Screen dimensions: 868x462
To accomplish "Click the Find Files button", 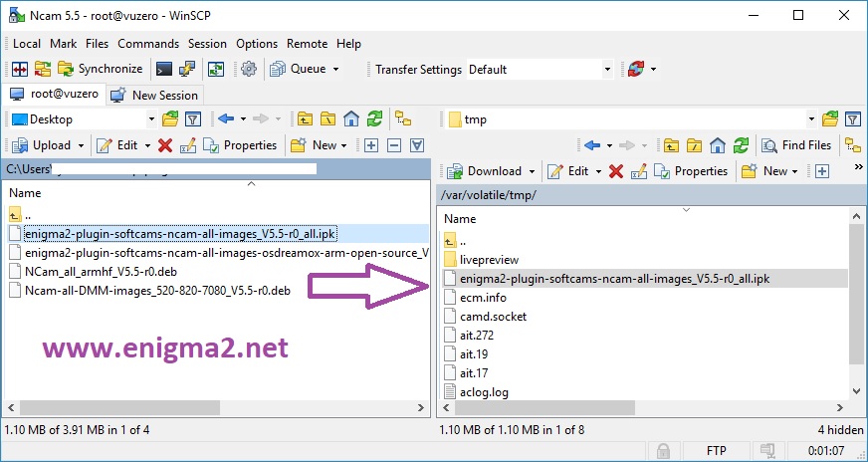I will 796,145.
